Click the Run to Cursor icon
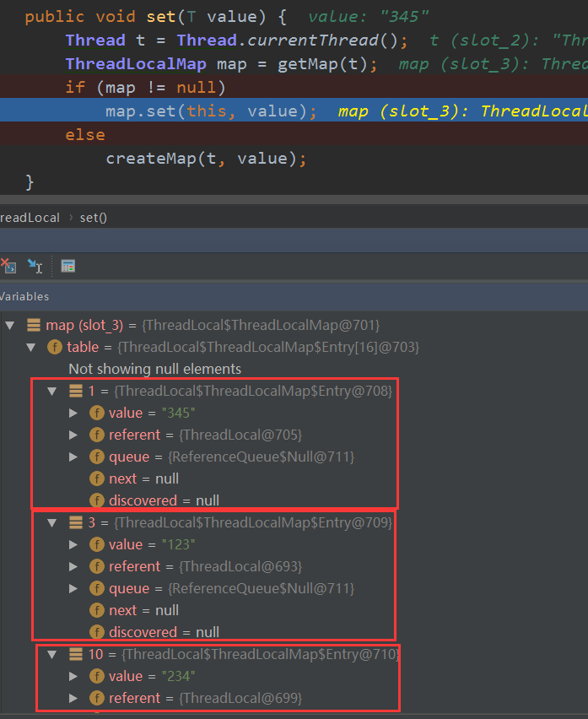This screenshot has height=719, width=588. [35, 266]
